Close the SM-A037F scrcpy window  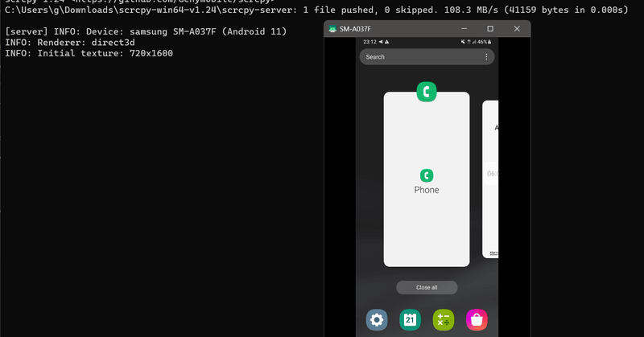click(x=517, y=29)
